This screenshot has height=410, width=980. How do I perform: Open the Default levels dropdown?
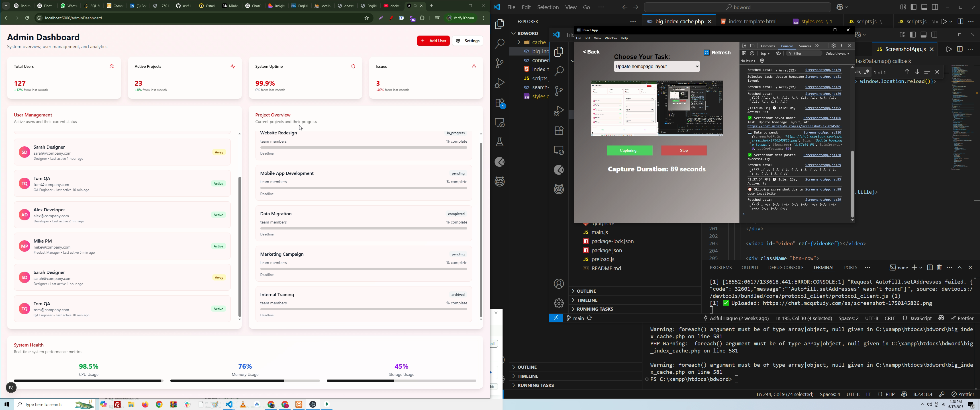pos(837,54)
